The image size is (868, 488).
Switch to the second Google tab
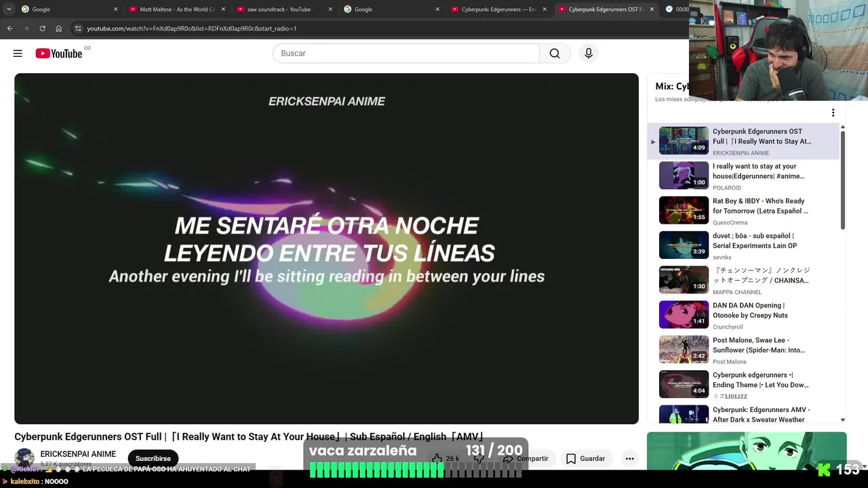pos(391,9)
